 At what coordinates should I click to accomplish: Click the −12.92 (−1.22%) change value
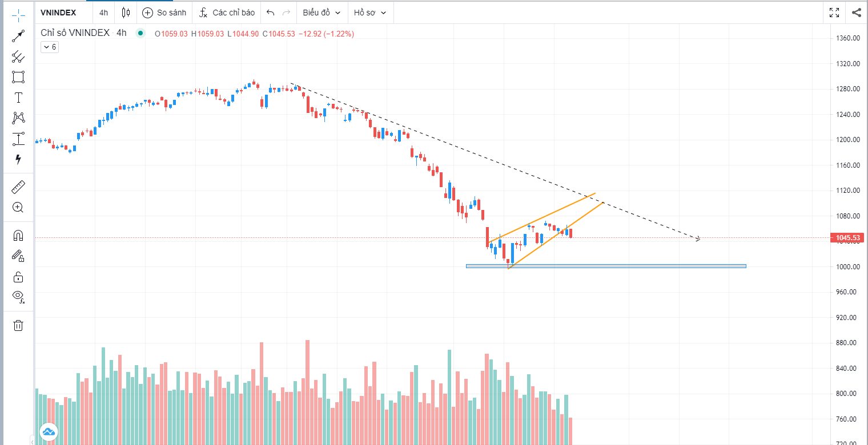pyautogui.click(x=326, y=34)
